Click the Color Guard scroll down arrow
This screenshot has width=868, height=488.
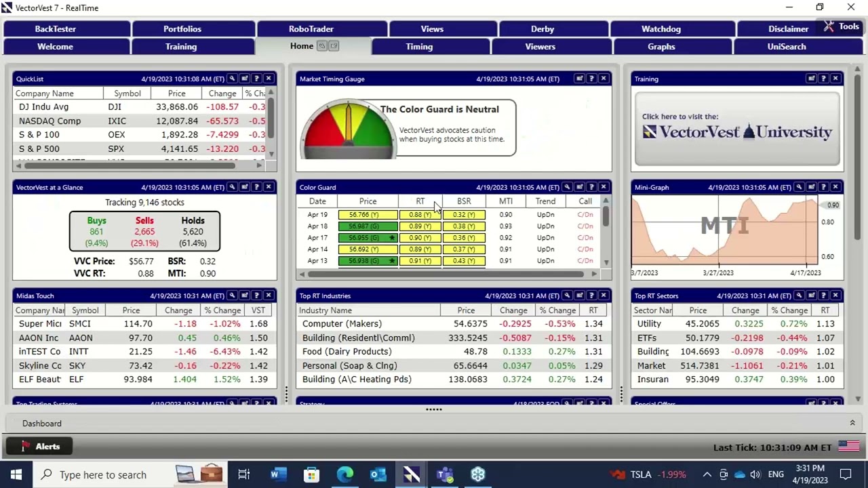605,262
